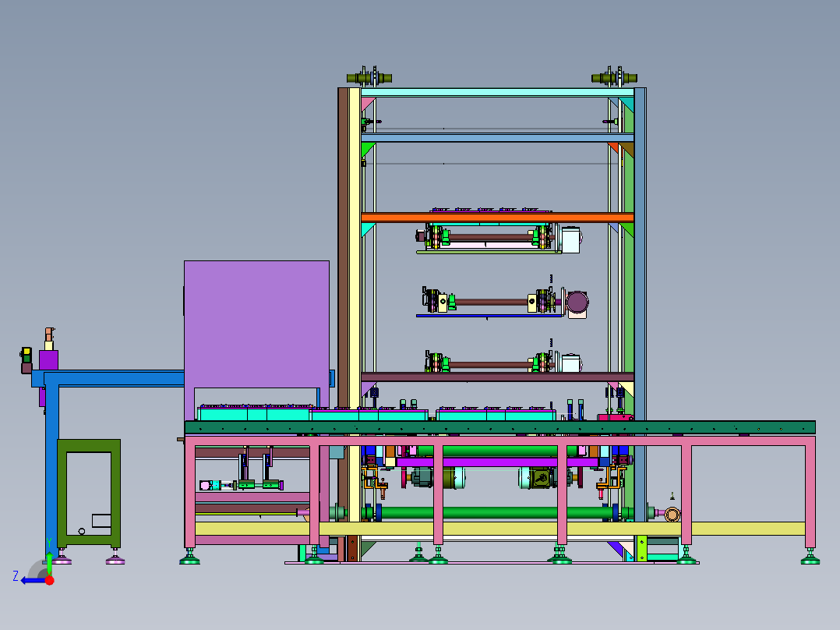Click the lime green bracket at the tower's bottom right
This screenshot has height=630, width=840.
tap(642, 548)
